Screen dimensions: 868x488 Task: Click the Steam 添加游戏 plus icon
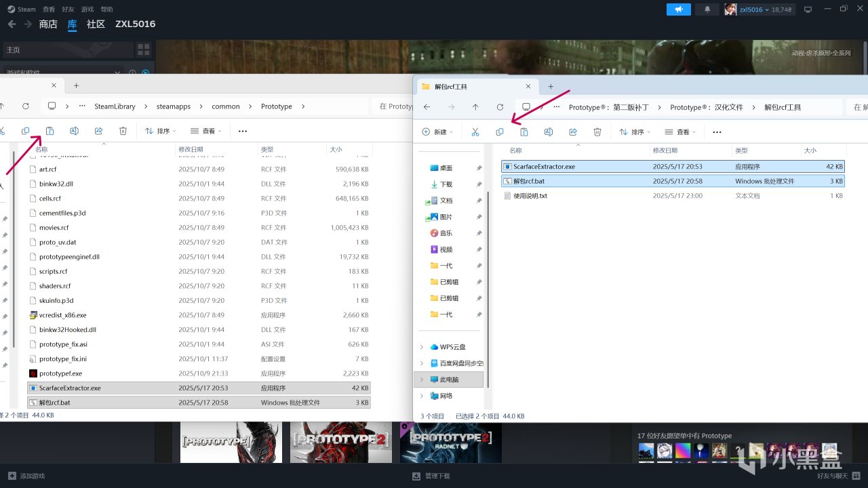tap(12, 476)
